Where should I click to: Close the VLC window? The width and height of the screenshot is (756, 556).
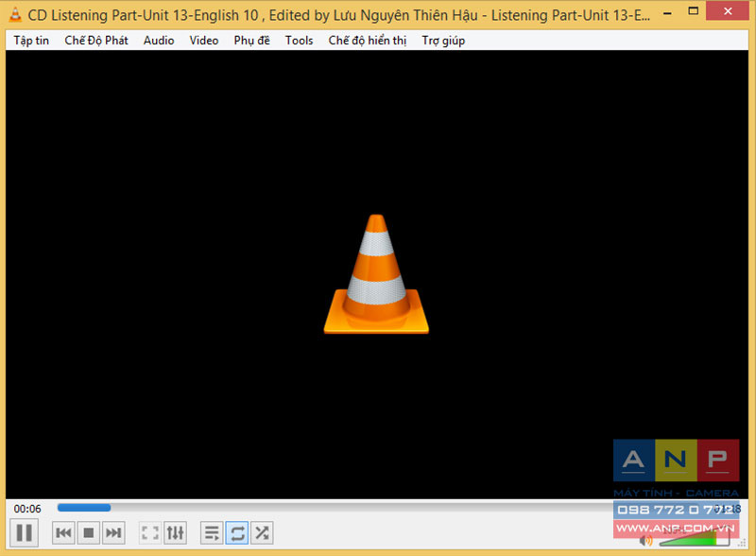[728, 11]
